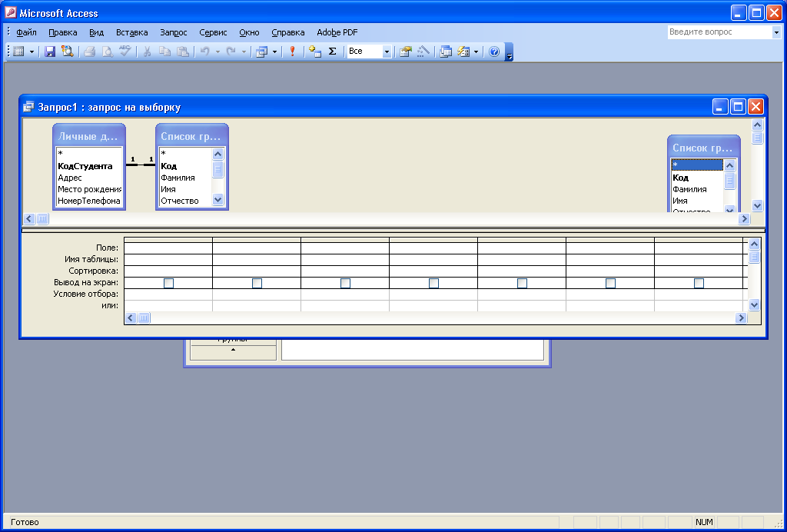Check 'Вывод на экран' in first grid column
Image resolution: width=787 pixels, height=532 pixels.
[168, 283]
